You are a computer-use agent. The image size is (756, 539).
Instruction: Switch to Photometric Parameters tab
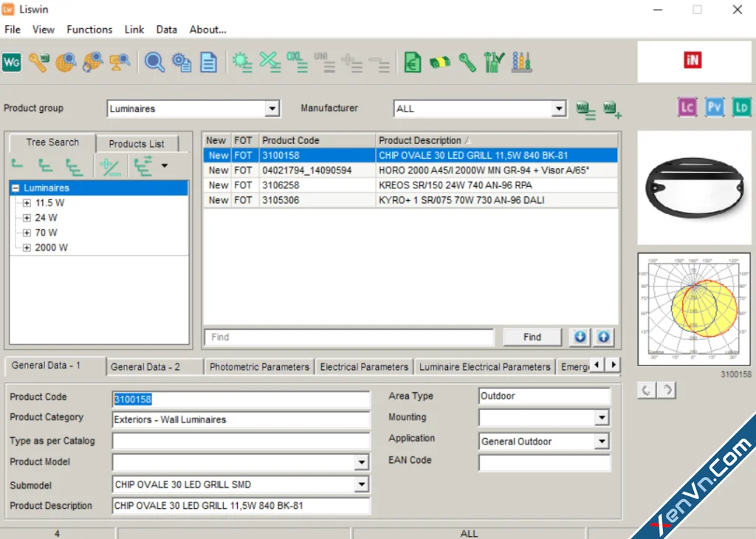tap(259, 367)
